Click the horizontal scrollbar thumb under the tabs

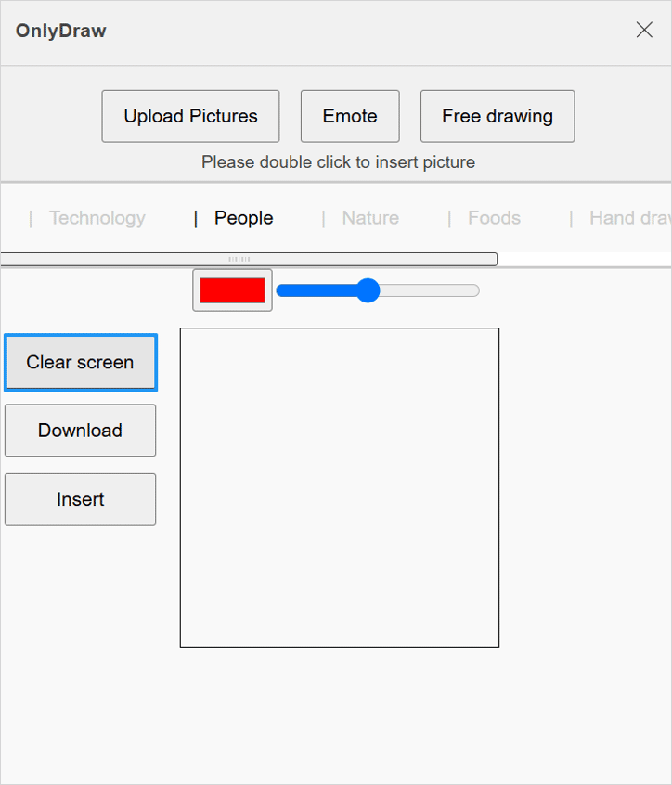(249, 259)
